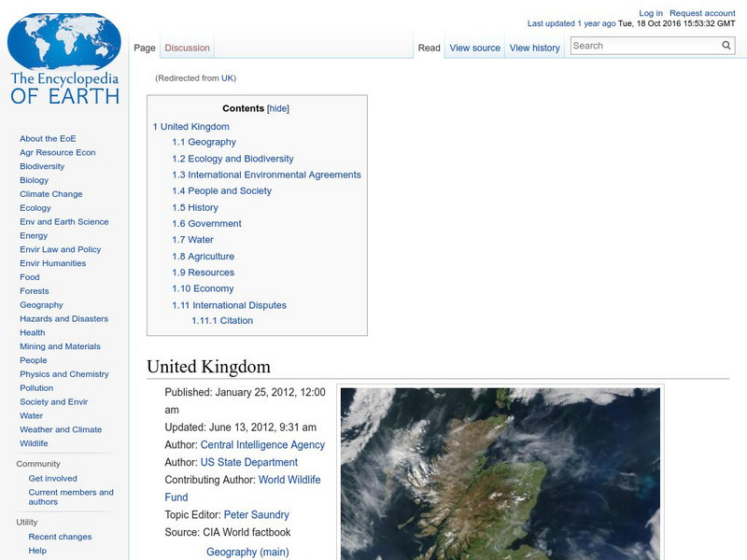Open the Climate Change sidebar topic
The height and width of the screenshot is (560, 747).
coord(50,194)
